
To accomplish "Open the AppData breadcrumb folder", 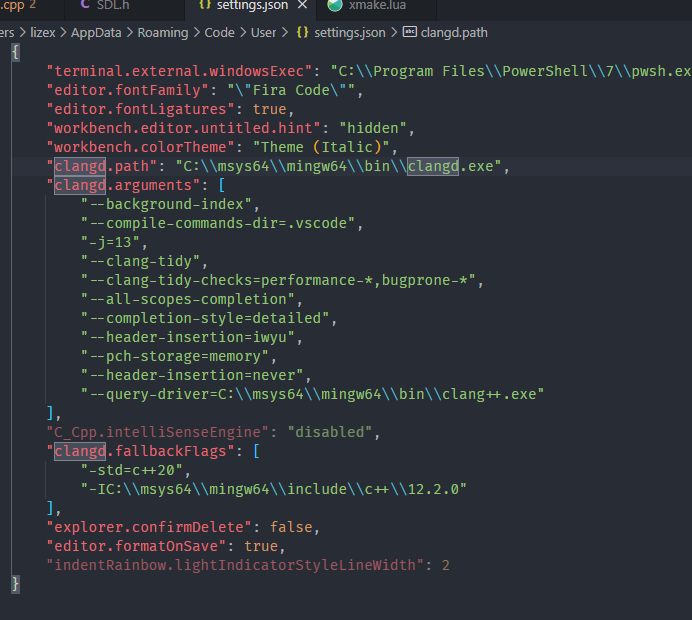I will point(96,33).
